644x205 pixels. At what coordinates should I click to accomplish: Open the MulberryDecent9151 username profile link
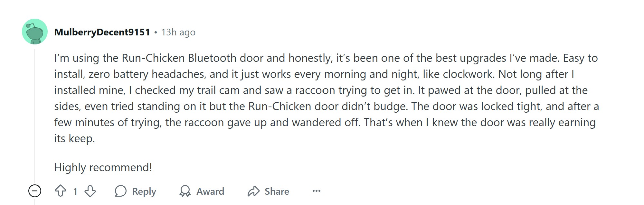102,32
